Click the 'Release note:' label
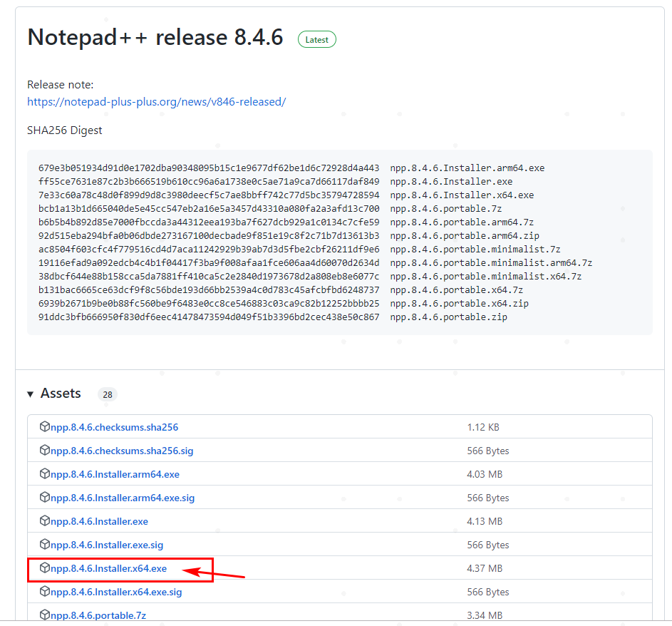Screen dimensions: 672x626 (x=60, y=85)
